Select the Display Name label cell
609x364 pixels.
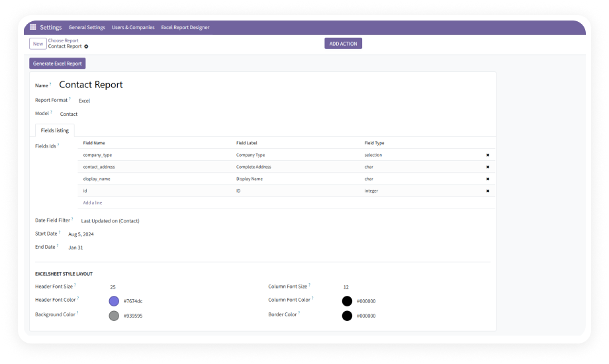coord(250,179)
